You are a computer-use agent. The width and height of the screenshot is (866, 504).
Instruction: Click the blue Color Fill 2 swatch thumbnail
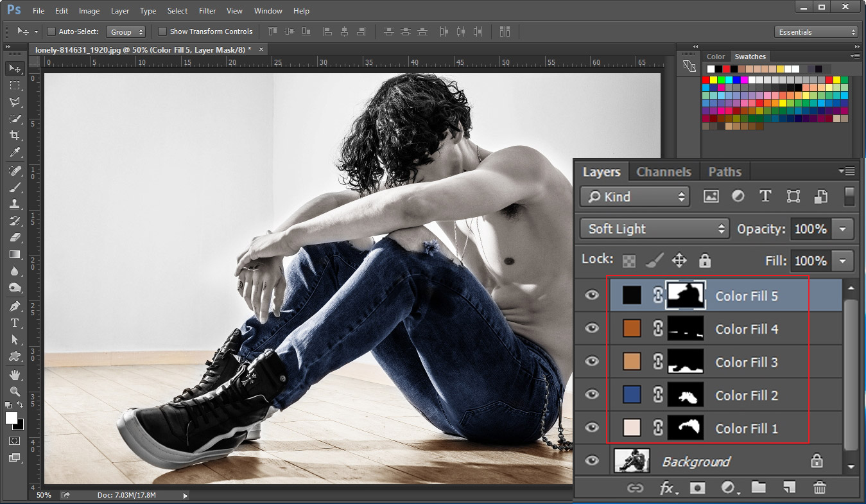pyautogui.click(x=632, y=395)
